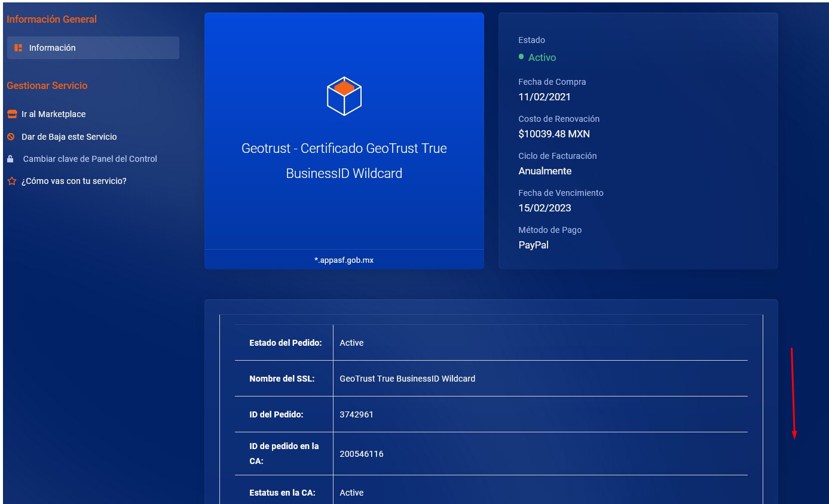Select the *.appasf.gob.mx domain label
The width and height of the screenshot is (829, 504).
pyautogui.click(x=344, y=259)
